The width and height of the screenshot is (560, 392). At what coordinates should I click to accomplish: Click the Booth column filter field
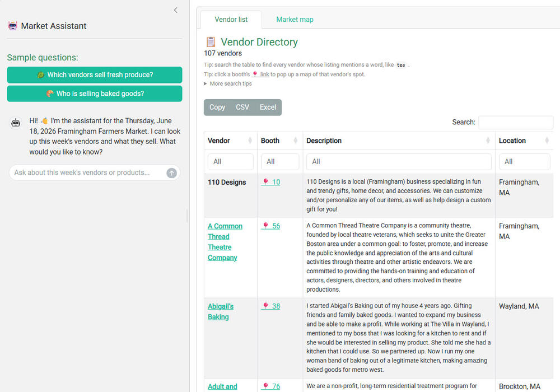pyautogui.click(x=280, y=162)
